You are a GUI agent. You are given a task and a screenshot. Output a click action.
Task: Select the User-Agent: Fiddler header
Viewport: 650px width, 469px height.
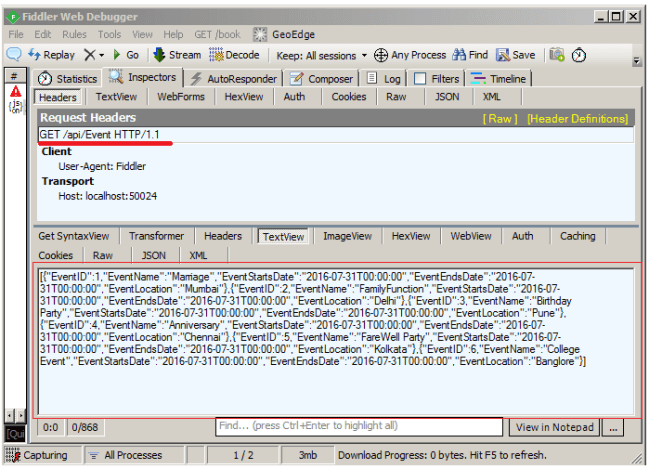pos(102,166)
